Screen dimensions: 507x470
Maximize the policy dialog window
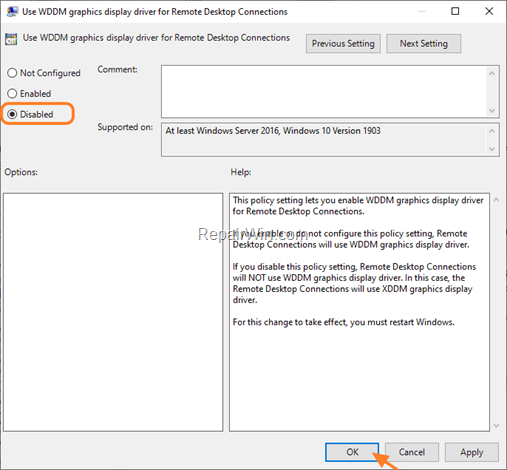[455, 11]
